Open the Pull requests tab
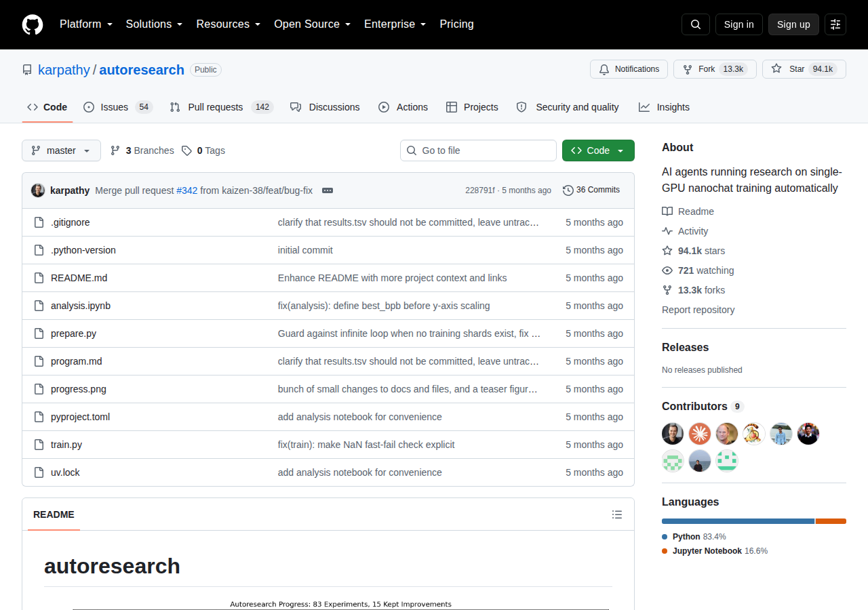This screenshot has height=610, width=868. click(x=221, y=107)
